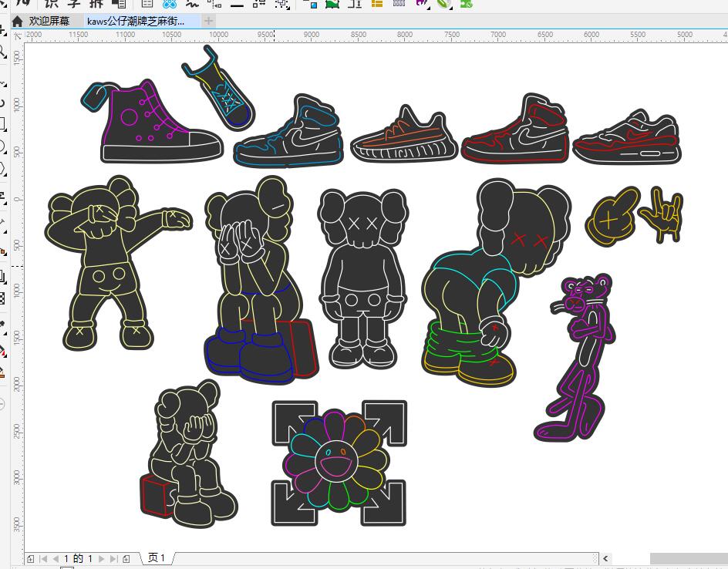Viewport: 728px width, 569px height.
Task: Click the green picture toolbar icon
Action: 332,4
